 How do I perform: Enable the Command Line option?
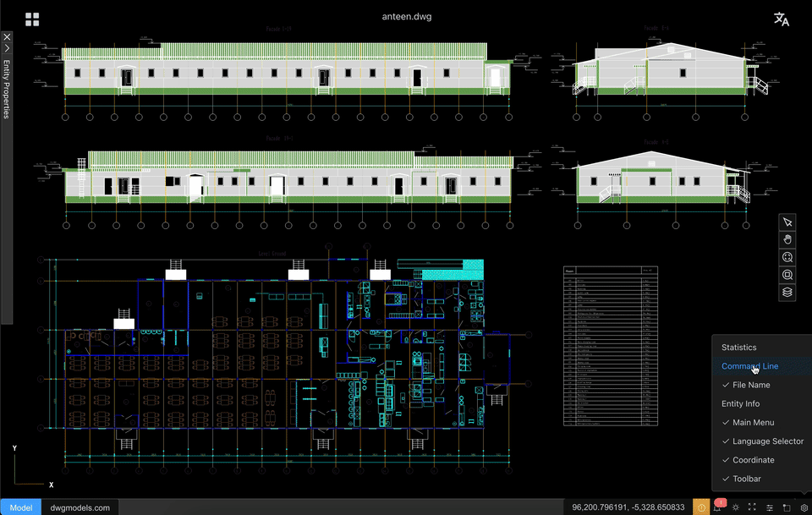point(749,366)
